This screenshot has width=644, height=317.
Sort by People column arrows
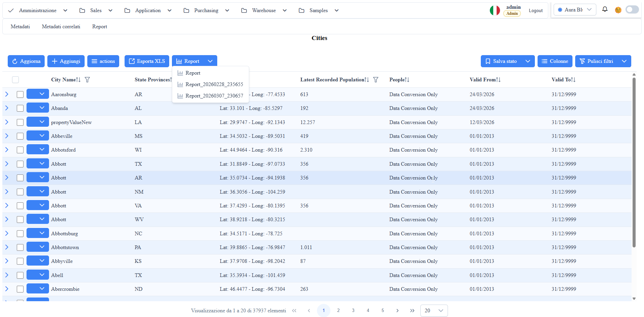point(407,80)
